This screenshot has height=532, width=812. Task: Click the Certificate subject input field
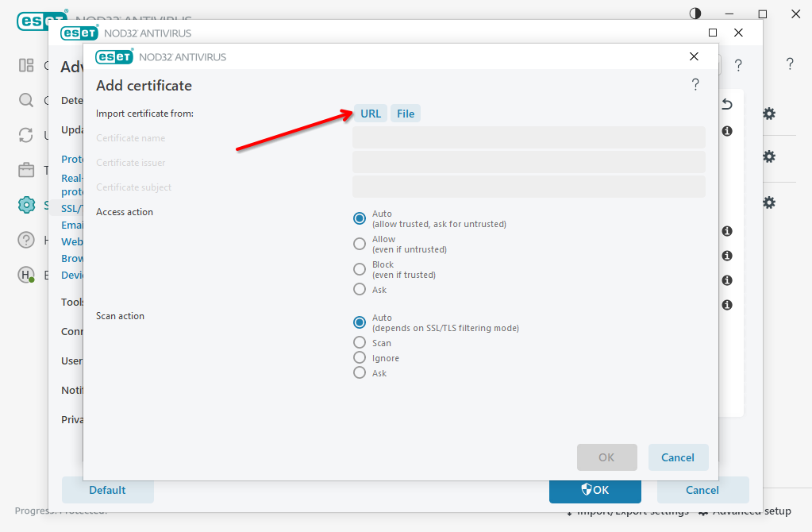pyautogui.click(x=529, y=187)
